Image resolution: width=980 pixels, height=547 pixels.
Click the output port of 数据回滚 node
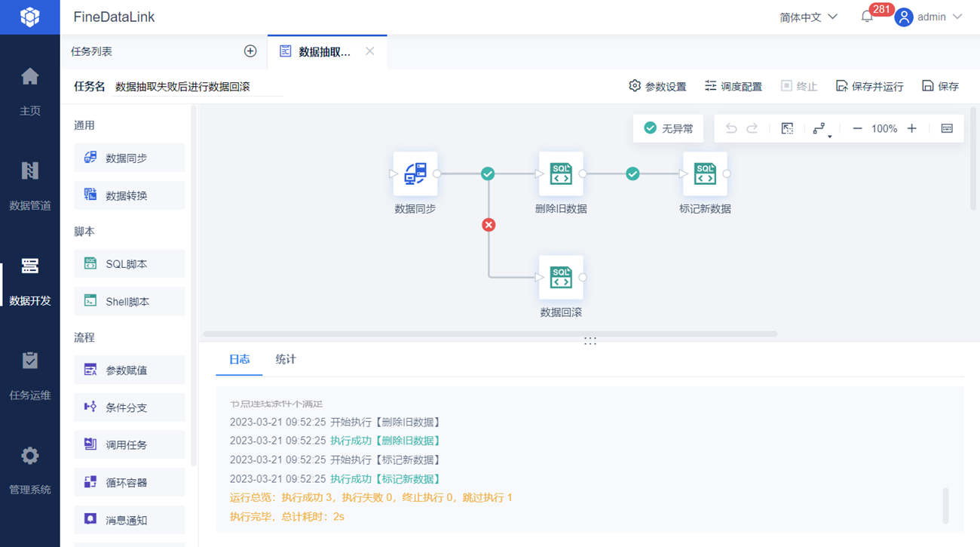pyautogui.click(x=583, y=277)
